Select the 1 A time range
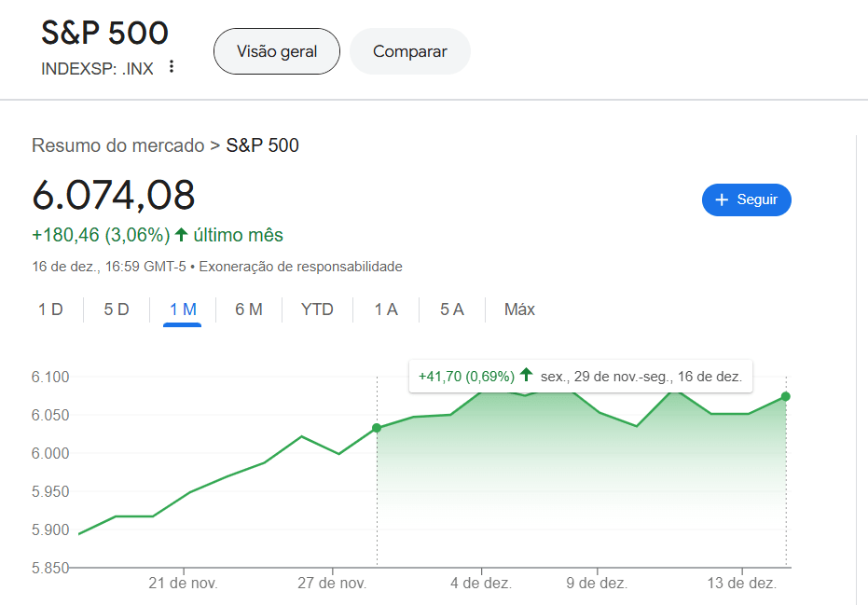Image resolution: width=868 pixels, height=605 pixels. tap(386, 309)
